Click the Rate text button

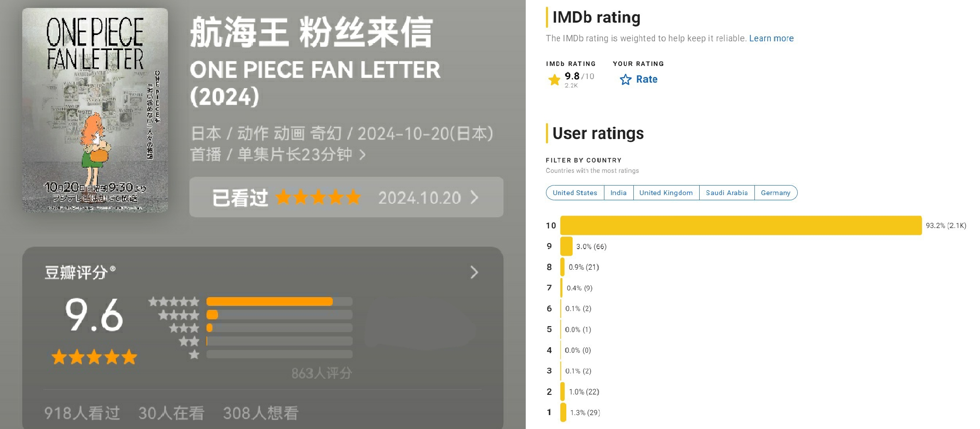coord(646,79)
